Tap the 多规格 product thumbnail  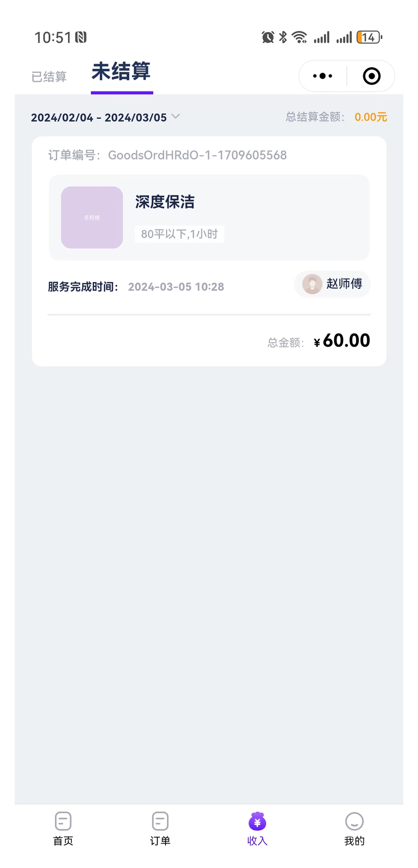[92, 218]
